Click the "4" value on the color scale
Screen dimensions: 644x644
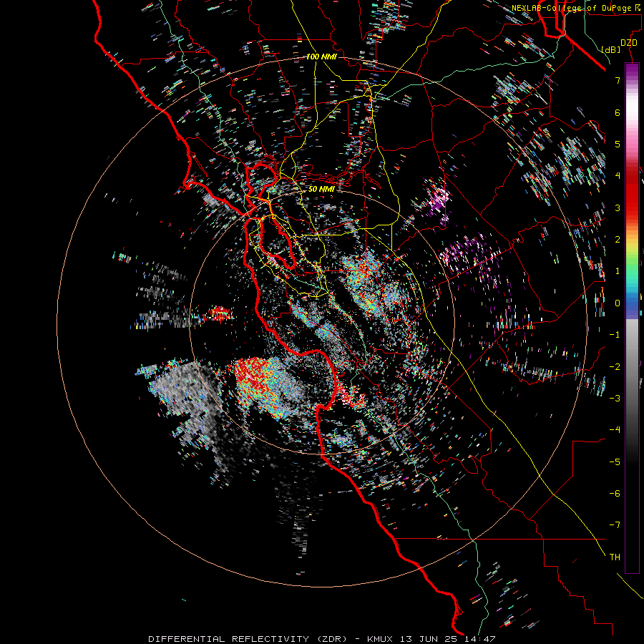(x=618, y=176)
